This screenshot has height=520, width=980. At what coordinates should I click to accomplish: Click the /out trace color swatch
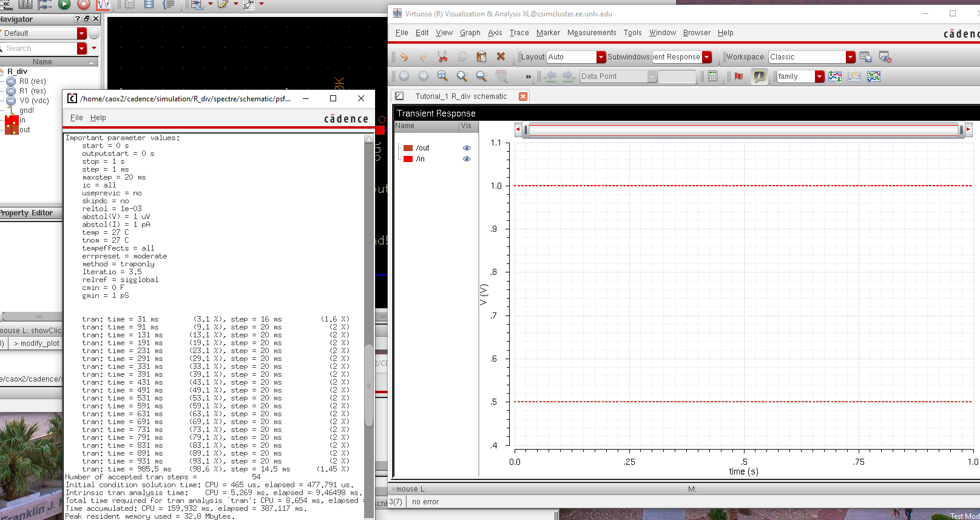pos(408,148)
